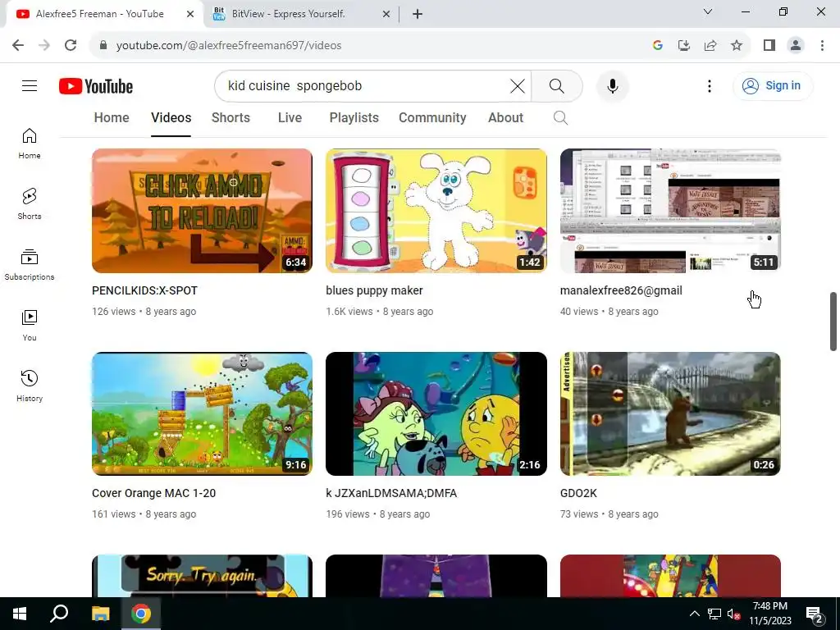Screen dimensions: 840x630
Task: Click the browser forward arrow
Action: point(44,45)
